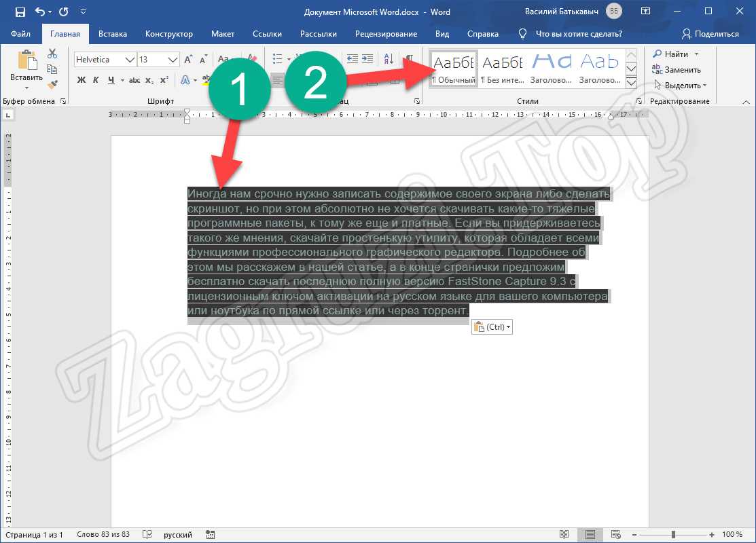The image size is (756, 543).
Task: Click the proofing check icon in status bar
Action: click(x=147, y=535)
